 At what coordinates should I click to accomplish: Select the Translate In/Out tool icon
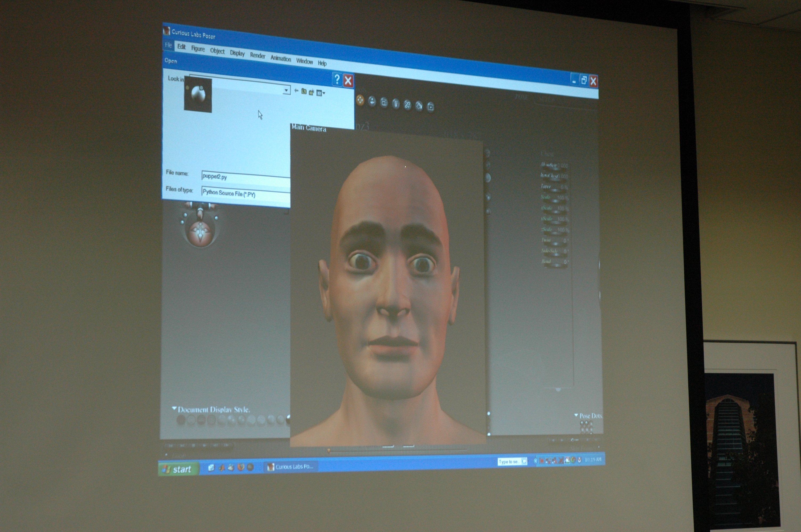tap(372, 101)
